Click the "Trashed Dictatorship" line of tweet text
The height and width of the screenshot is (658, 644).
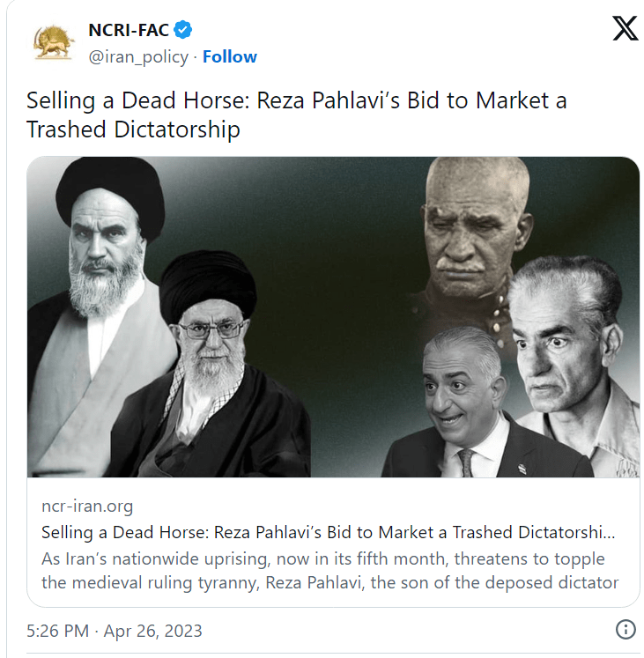coord(133,129)
